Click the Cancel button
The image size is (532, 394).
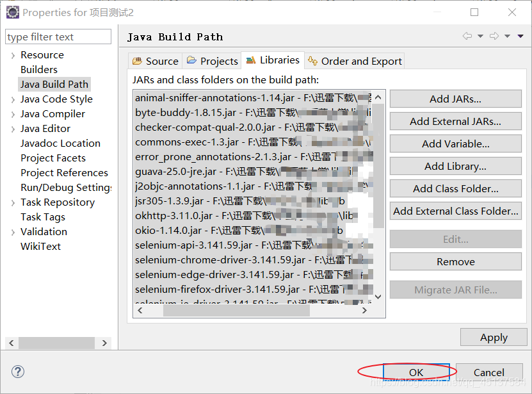coord(489,372)
